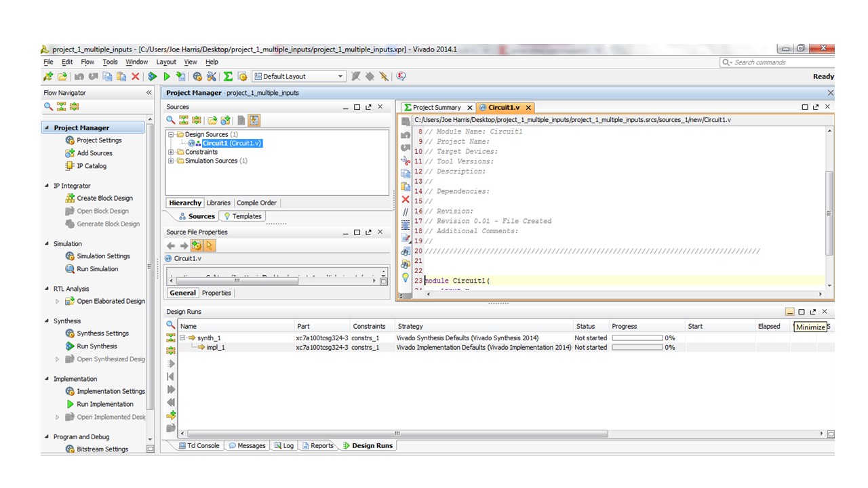Image resolution: width=868 pixels, height=488 pixels.
Task: Expand all in Flow Navigator
Action: pyautogui.click(x=75, y=106)
